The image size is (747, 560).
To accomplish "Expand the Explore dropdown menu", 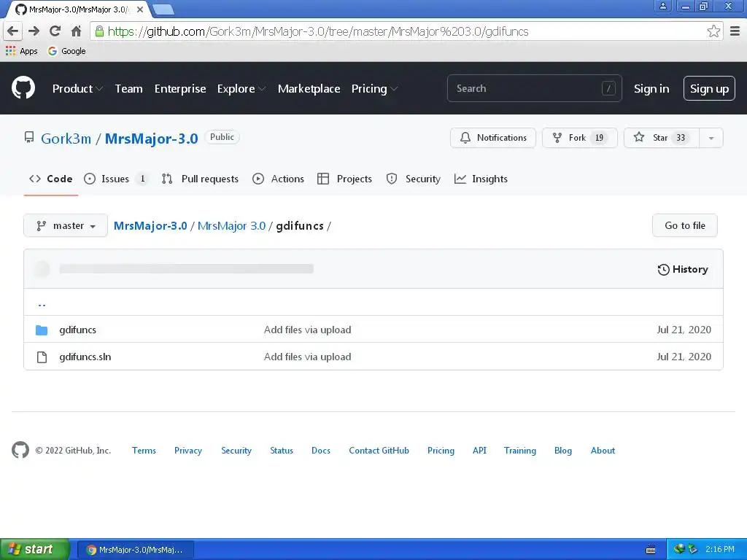I will click(241, 88).
